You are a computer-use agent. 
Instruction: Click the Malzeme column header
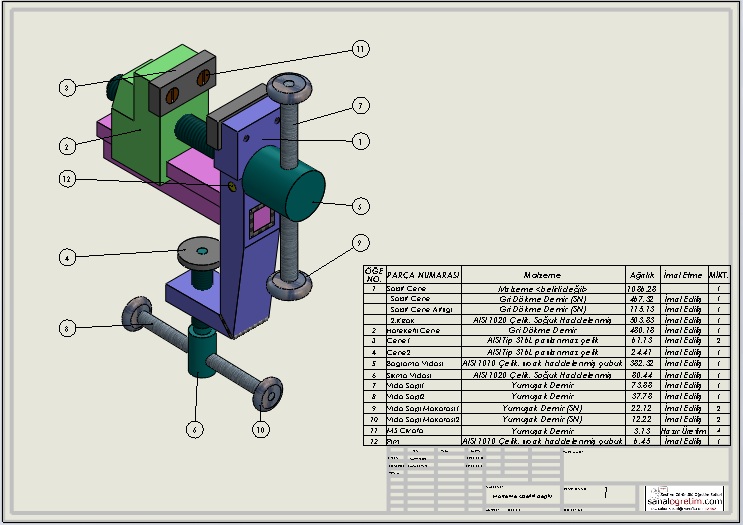click(x=542, y=275)
